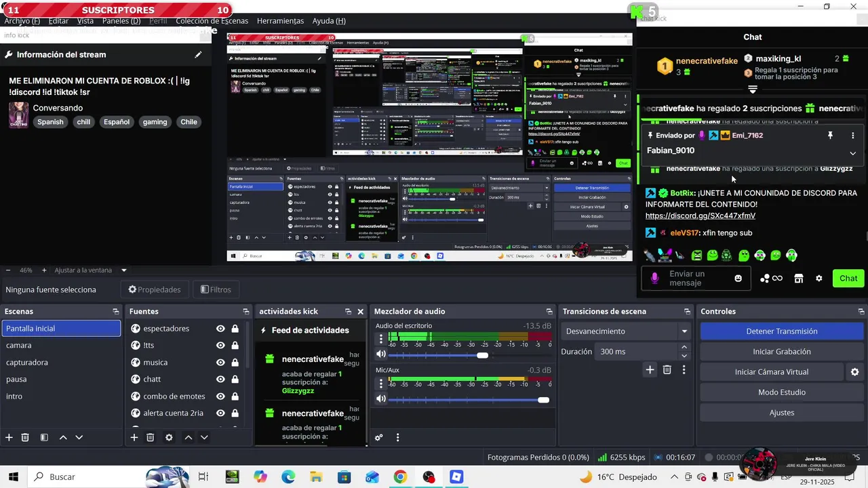The width and height of the screenshot is (868, 488).
Task: Open scene filters icon in Escenas toolbar
Action: pyautogui.click(x=44, y=437)
